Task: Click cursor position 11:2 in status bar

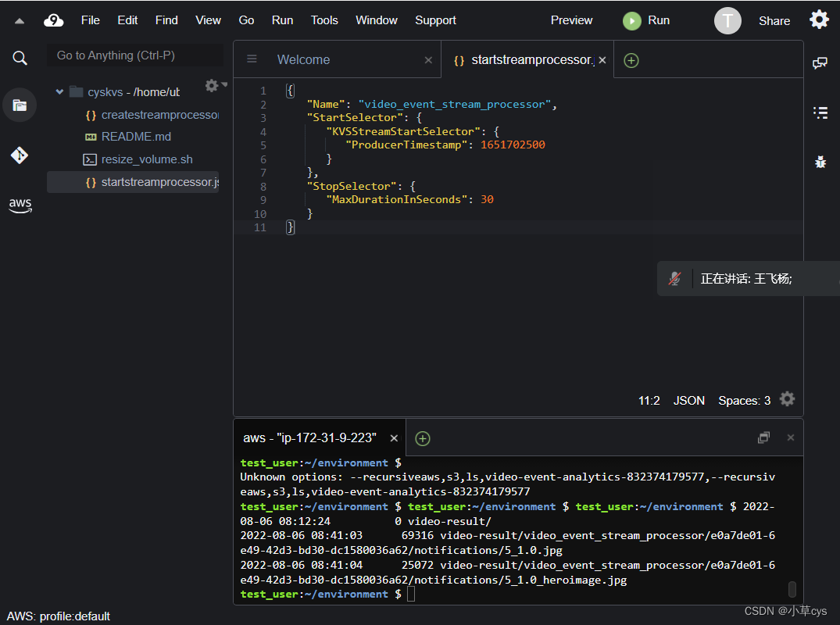Action: [649, 401]
